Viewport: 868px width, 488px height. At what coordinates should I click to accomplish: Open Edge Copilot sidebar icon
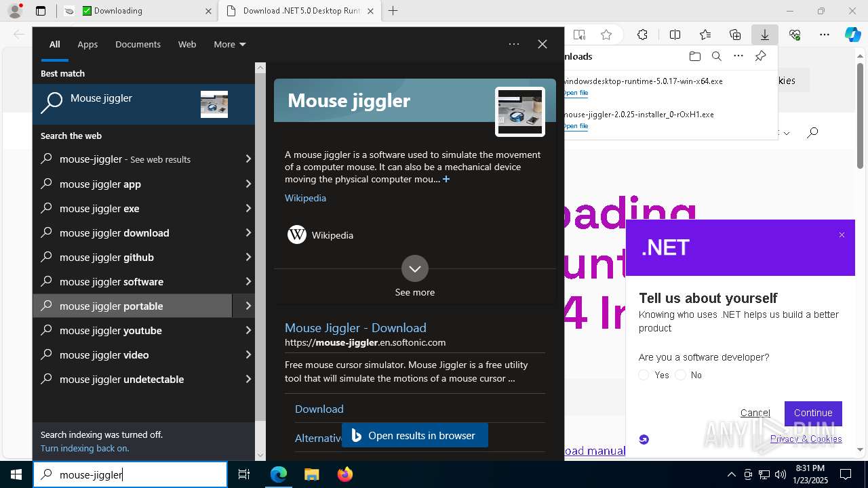pyautogui.click(x=852, y=35)
